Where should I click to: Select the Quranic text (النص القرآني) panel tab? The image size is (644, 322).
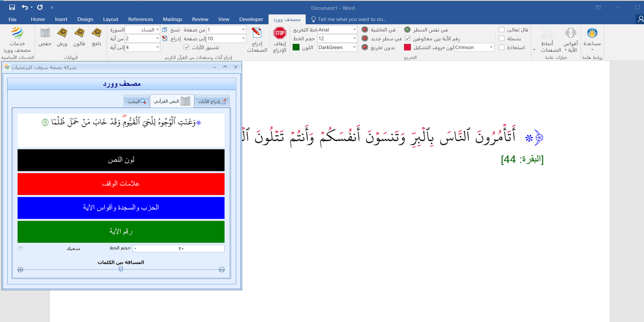(x=172, y=101)
